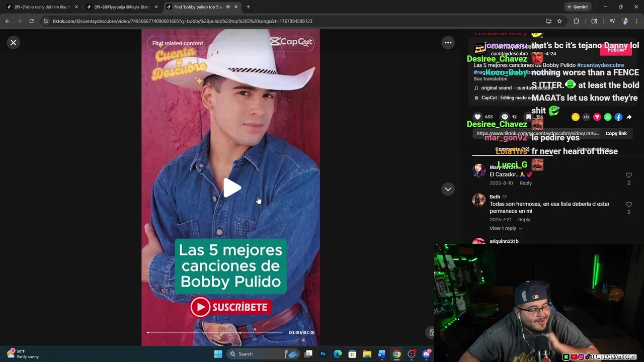Select the 'bobby pulido top 5' tab
This screenshot has width=644, height=362.
[198, 7]
